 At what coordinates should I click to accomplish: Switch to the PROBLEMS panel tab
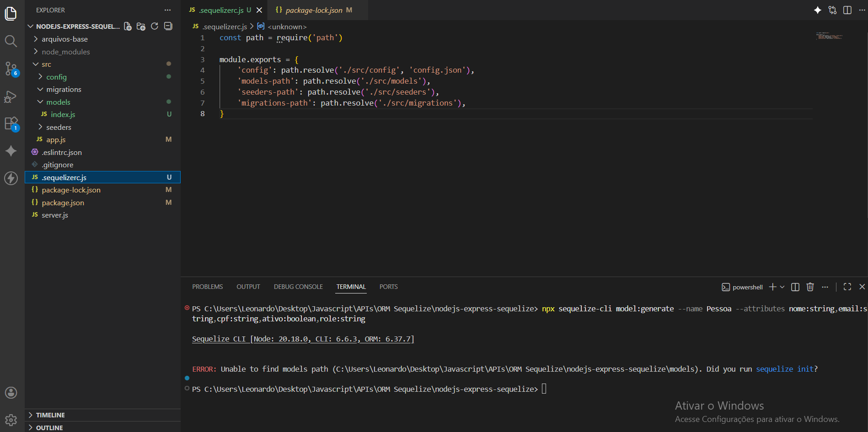(x=207, y=287)
